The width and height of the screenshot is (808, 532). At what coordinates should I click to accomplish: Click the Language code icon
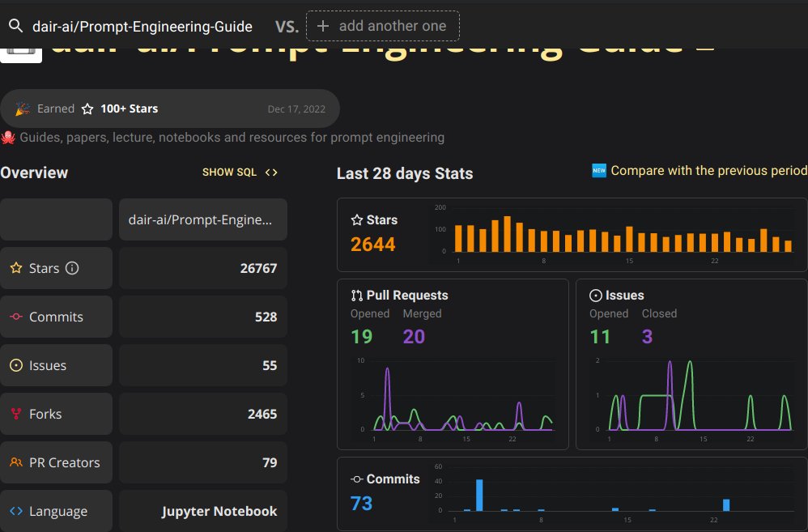tap(16, 511)
